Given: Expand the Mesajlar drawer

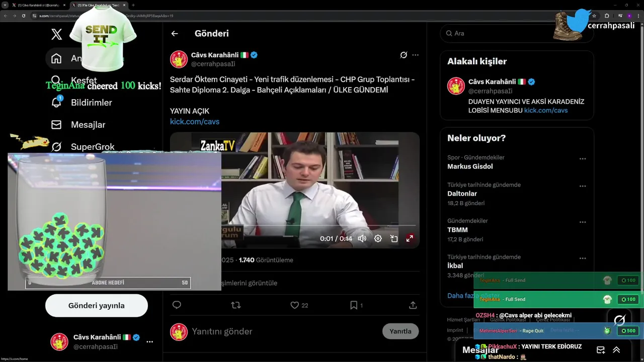Looking at the screenshot, I should click(616, 350).
